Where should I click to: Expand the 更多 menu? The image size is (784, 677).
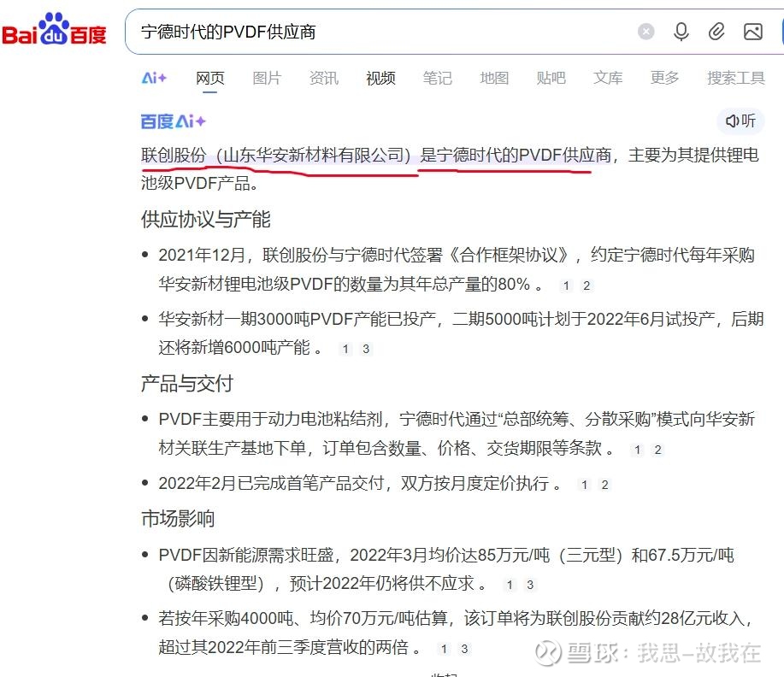(664, 78)
